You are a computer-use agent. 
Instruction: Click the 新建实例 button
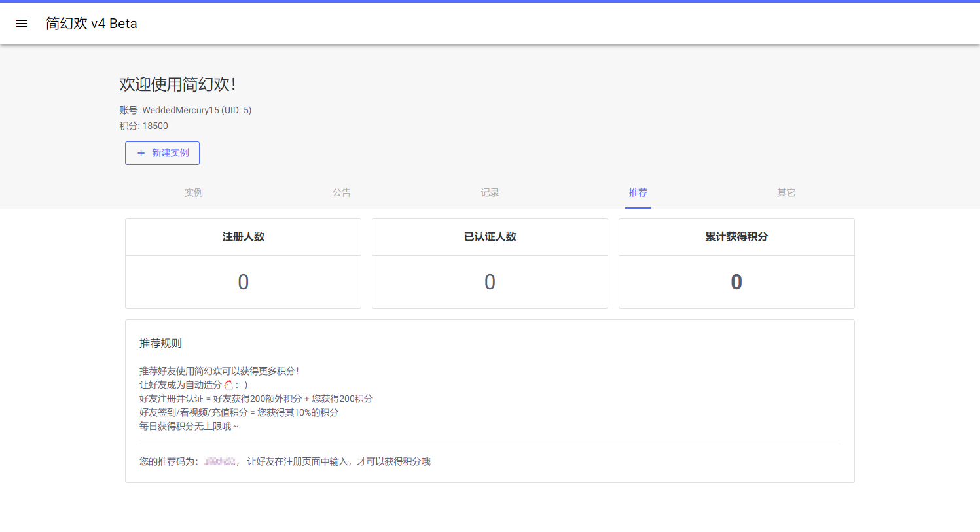tap(162, 153)
